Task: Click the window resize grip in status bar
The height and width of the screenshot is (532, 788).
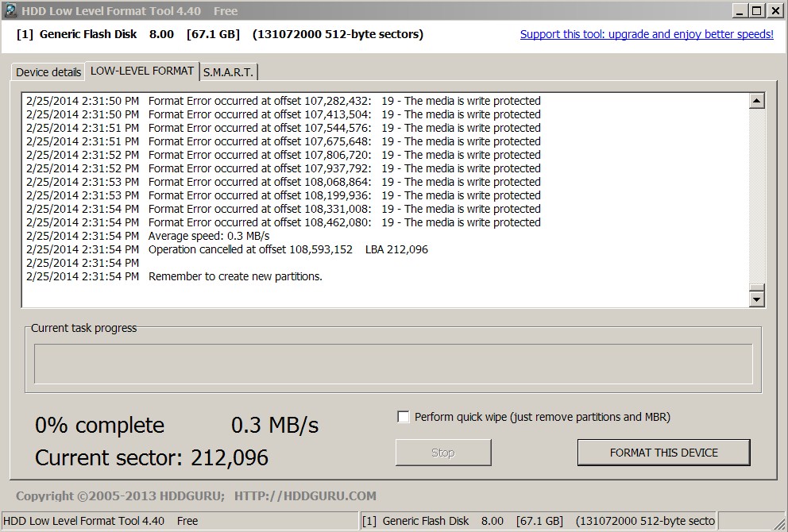Action: tap(780, 524)
